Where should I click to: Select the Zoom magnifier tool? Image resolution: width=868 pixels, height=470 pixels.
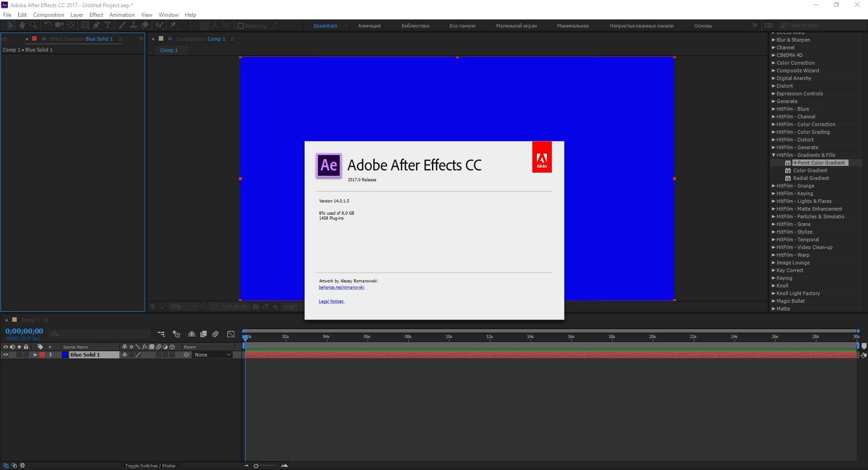(33, 25)
